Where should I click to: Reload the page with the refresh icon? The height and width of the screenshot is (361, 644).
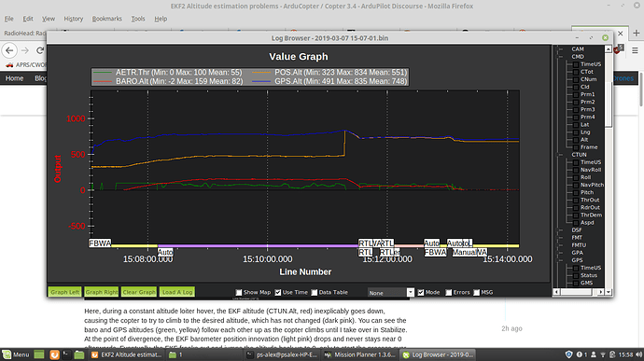point(40,50)
